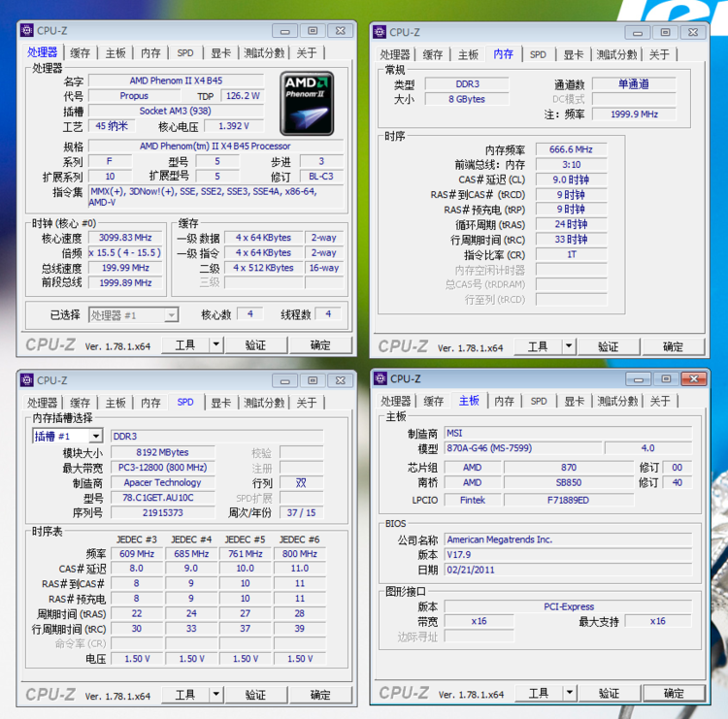
Task: Click the AMD Phenom II logo image
Action: 307,103
